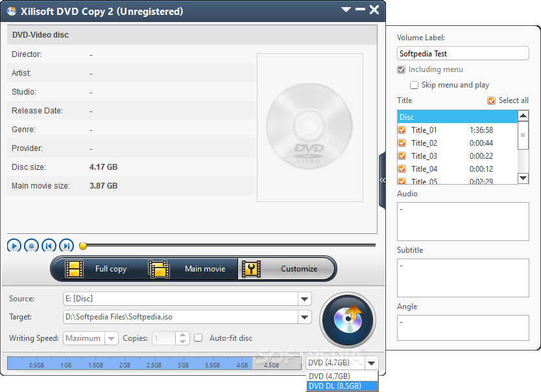Click the playback seek slider knob
Image resolution: width=541 pixels, height=392 pixels.
pyautogui.click(x=83, y=246)
